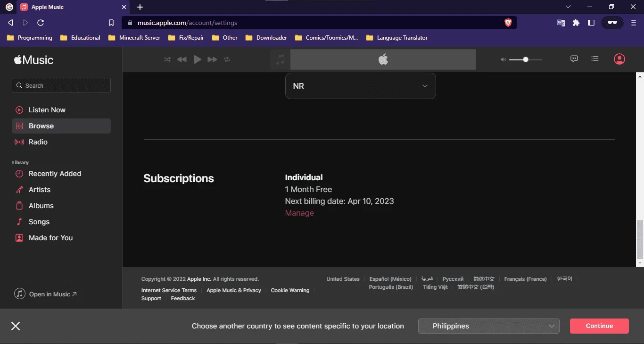Play the current track
The height and width of the screenshot is (344, 644).
click(198, 59)
